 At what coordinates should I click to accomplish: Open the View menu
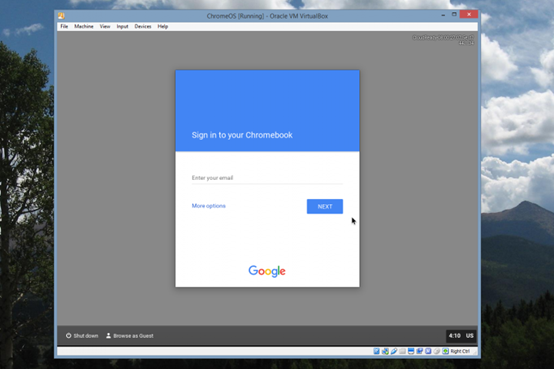pos(105,27)
